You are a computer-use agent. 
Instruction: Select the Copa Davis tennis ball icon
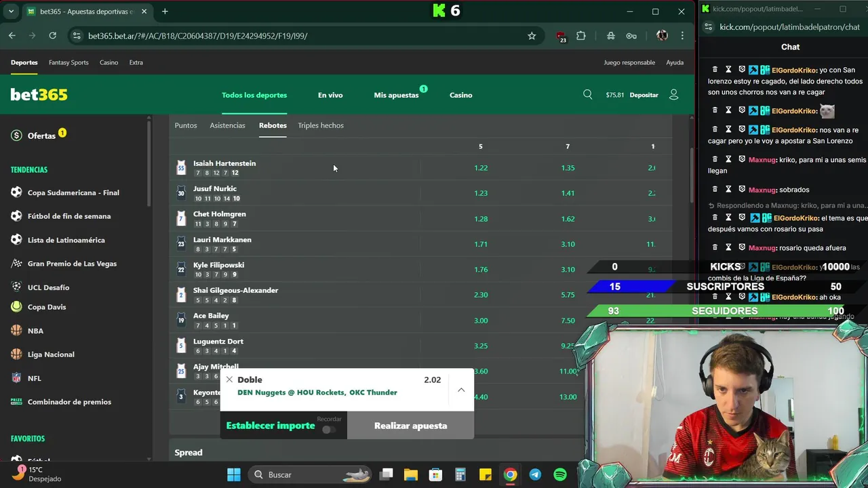click(16, 307)
